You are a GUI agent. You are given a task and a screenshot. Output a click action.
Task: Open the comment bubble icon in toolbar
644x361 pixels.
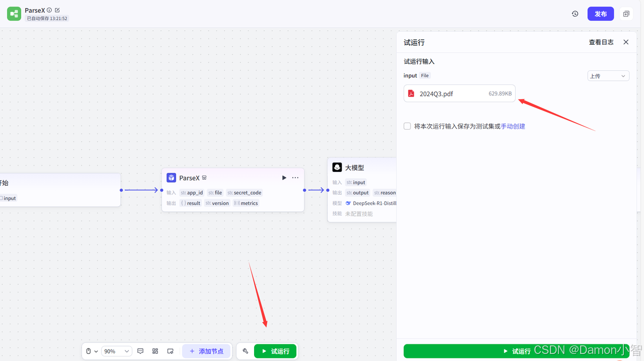pos(140,351)
